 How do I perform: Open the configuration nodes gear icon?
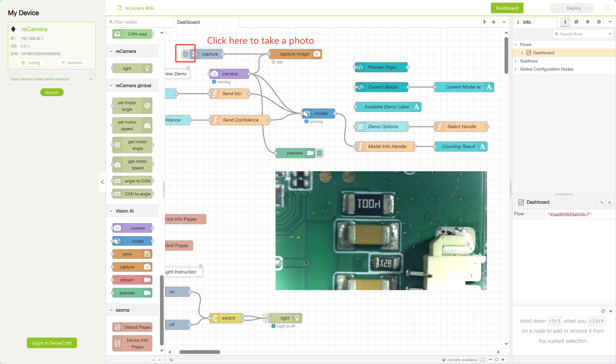(599, 22)
